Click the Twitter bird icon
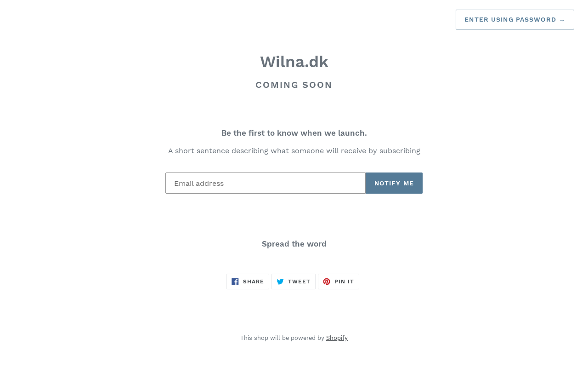This screenshot has height=368, width=588. pyautogui.click(x=280, y=282)
